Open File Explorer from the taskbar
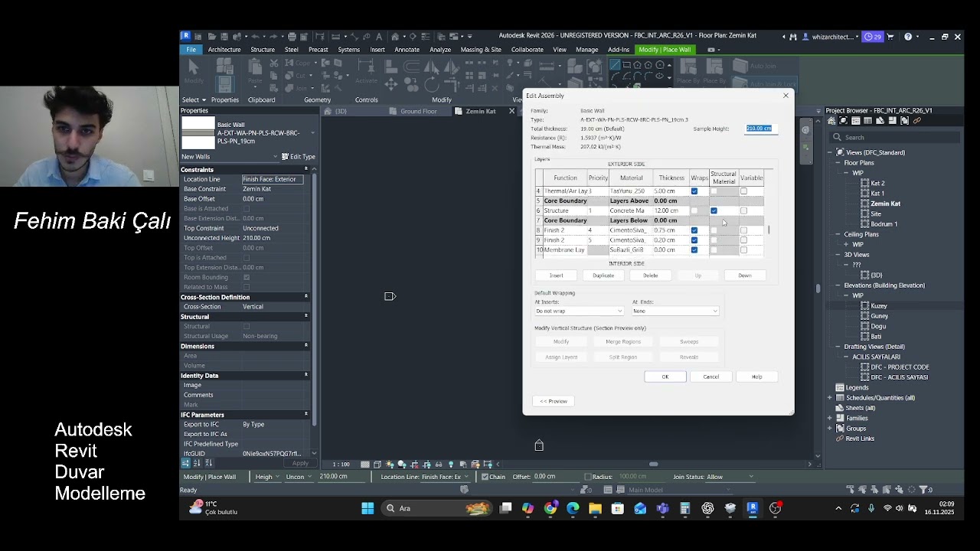The width and height of the screenshot is (980, 551). (595, 508)
